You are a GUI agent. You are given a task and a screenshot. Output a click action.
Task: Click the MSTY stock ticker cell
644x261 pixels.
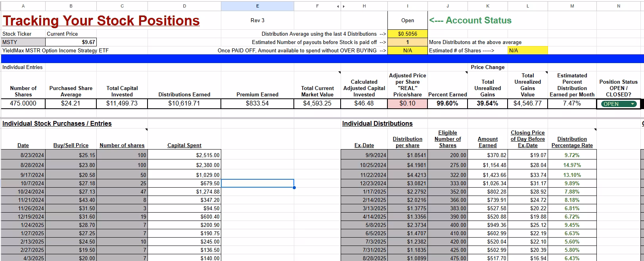pyautogui.click(x=23, y=42)
